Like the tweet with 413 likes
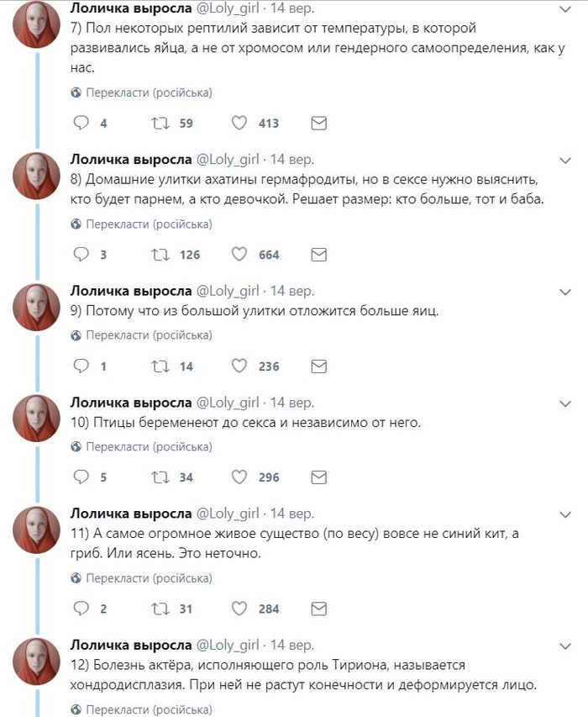588x717 pixels. tap(239, 123)
